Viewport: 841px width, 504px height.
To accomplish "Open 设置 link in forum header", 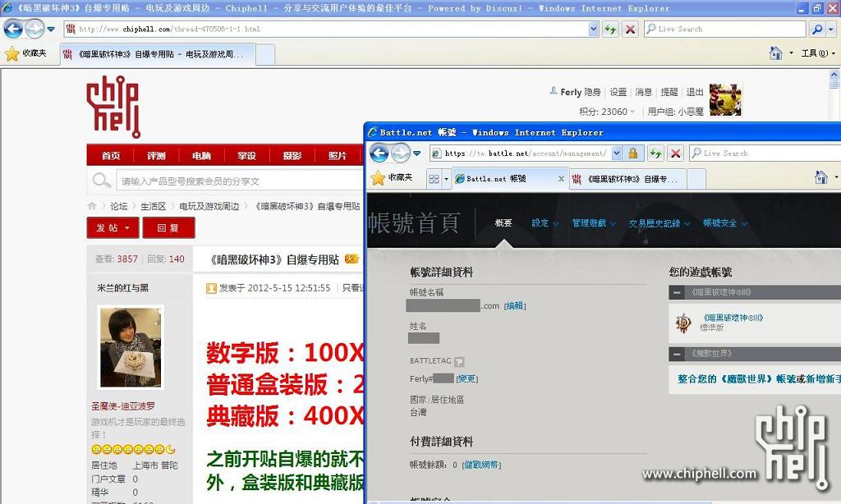I will click(x=618, y=92).
